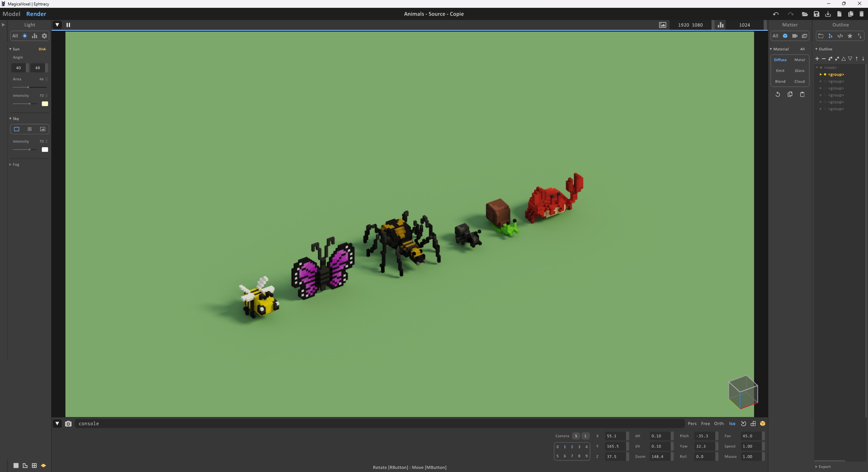The image size is (868, 472).
Task: Select the uniform sky mode toggle
Action: (x=17, y=129)
